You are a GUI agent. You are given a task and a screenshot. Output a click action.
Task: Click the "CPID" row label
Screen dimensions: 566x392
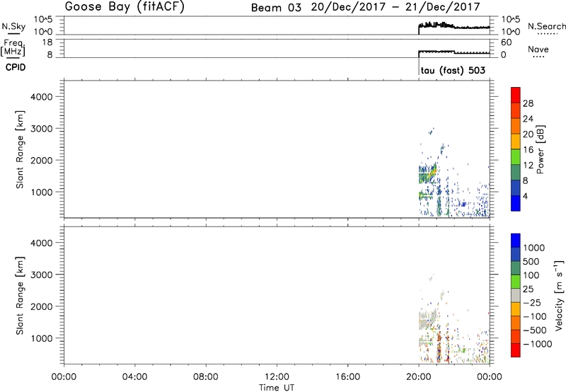point(16,67)
